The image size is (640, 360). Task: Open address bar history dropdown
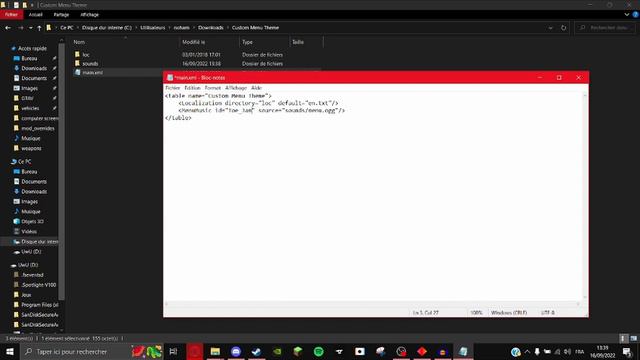[551, 28]
